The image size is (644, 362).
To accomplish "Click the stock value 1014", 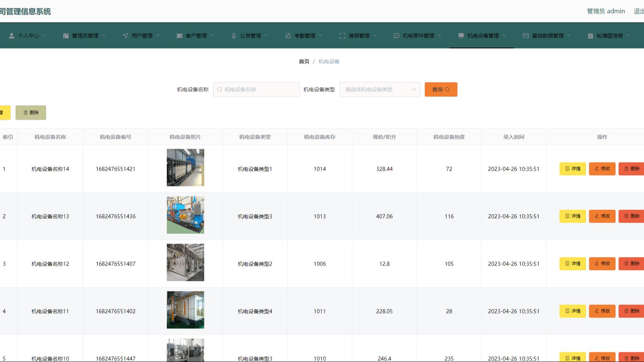I will 320,169.
